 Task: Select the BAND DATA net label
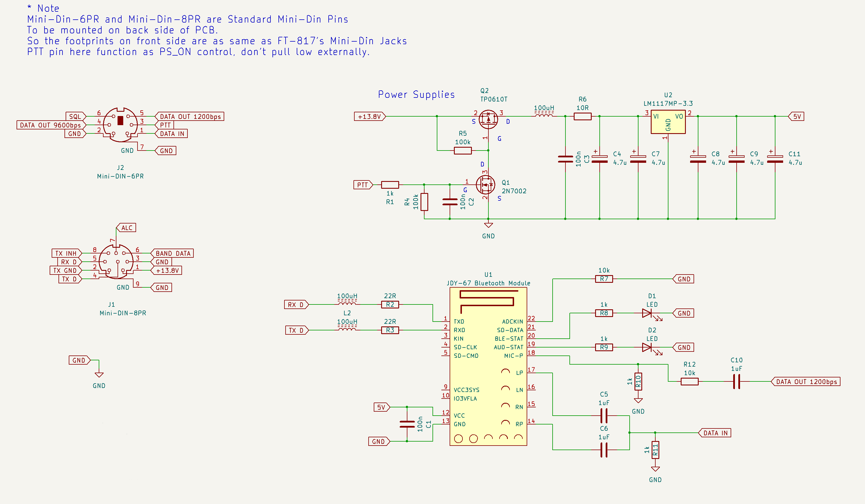click(x=172, y=253)
